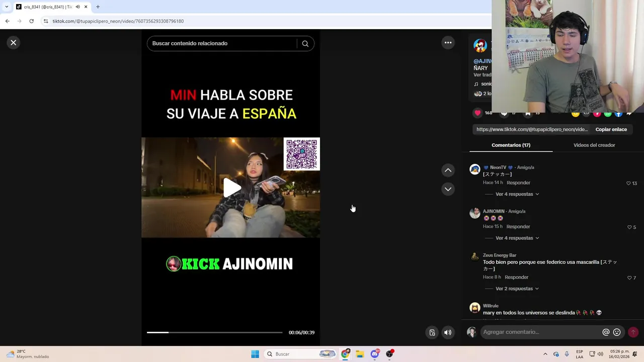This screenshot has width=644, height=362.
Task: Click the search magnifier in the video search bar
Action: click(x=305, y=44)
